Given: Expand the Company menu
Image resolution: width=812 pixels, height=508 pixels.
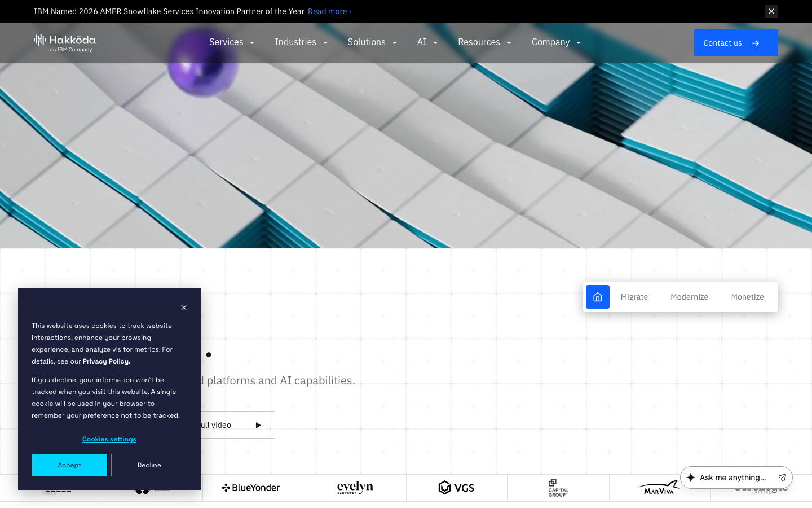Looking at the screenshot, I should (x=556, y=42).
